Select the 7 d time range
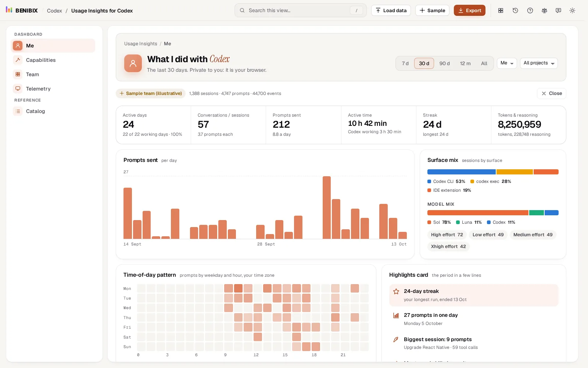Screen dimensions: 588x368 405,63
